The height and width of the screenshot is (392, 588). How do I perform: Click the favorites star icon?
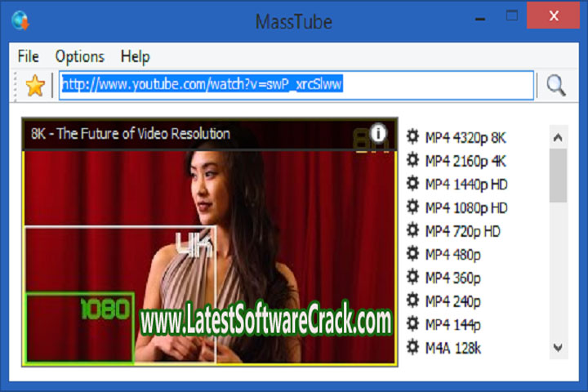tap(34, 86)
